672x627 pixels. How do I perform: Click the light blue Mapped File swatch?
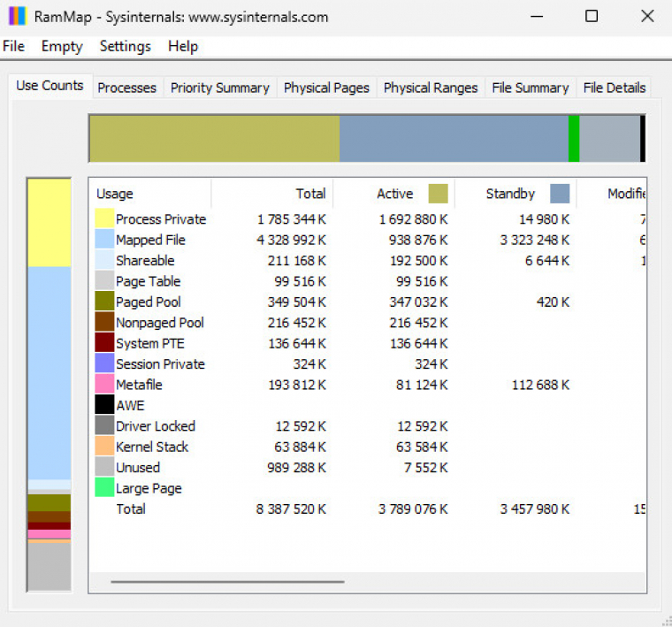(x=104, y=240)
